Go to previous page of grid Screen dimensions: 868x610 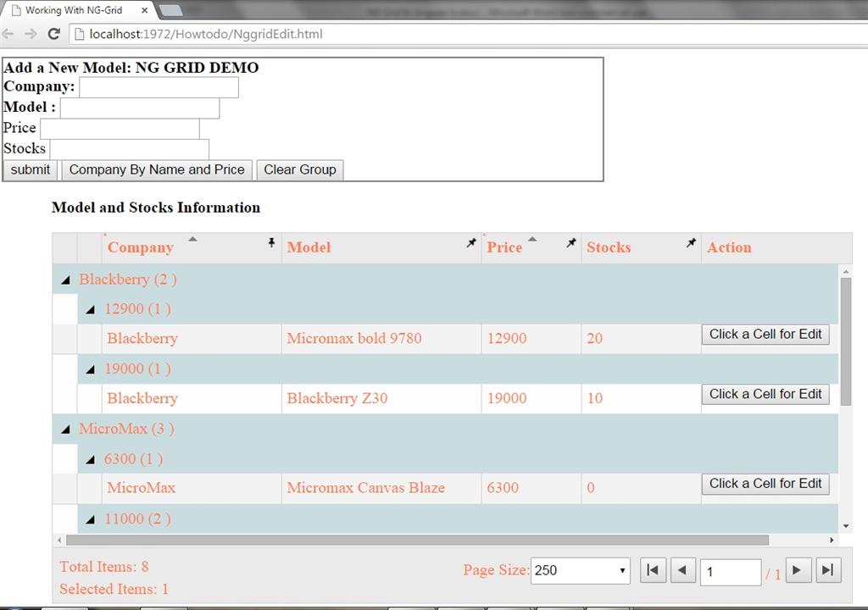coord(682,571)
